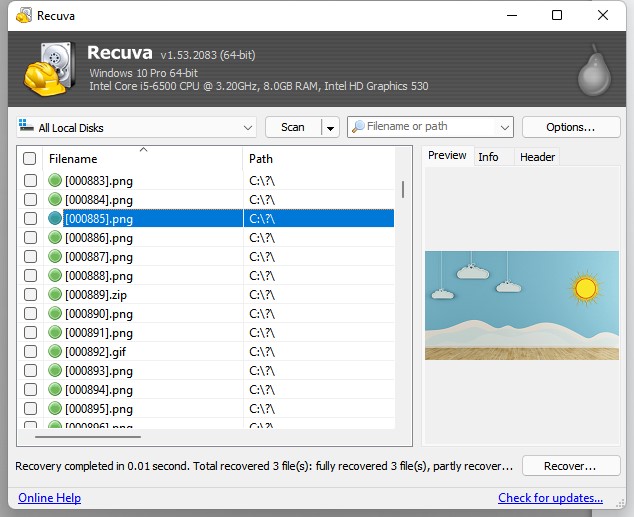Open the Online Help link
This screenshot has height=517, width=634.
pos(49,498)
